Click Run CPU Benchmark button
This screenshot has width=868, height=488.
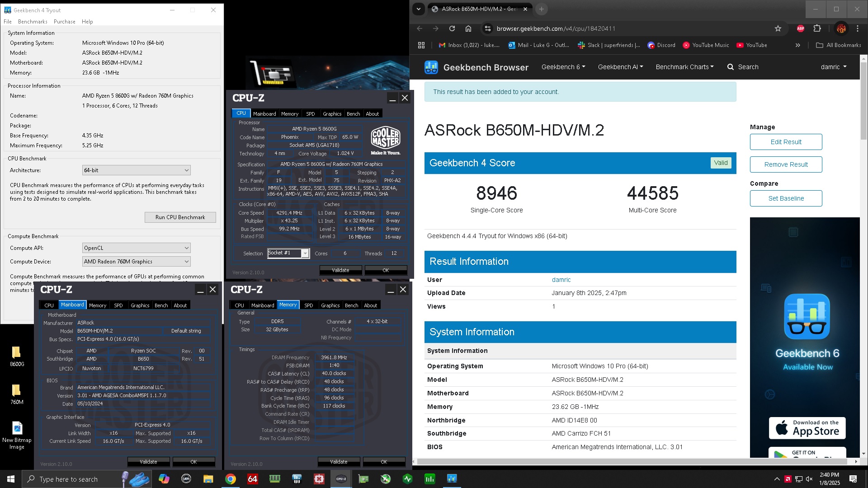click(x=180, y=217)
